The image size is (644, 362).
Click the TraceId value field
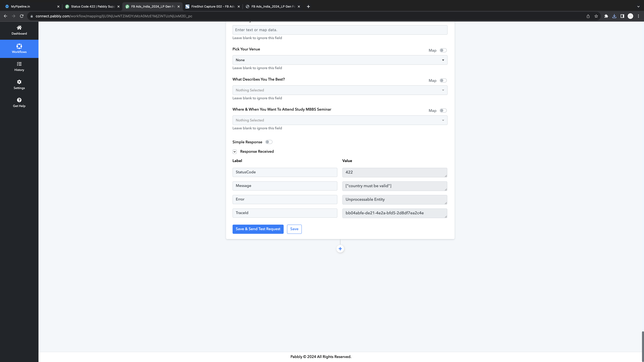[394, 213]
